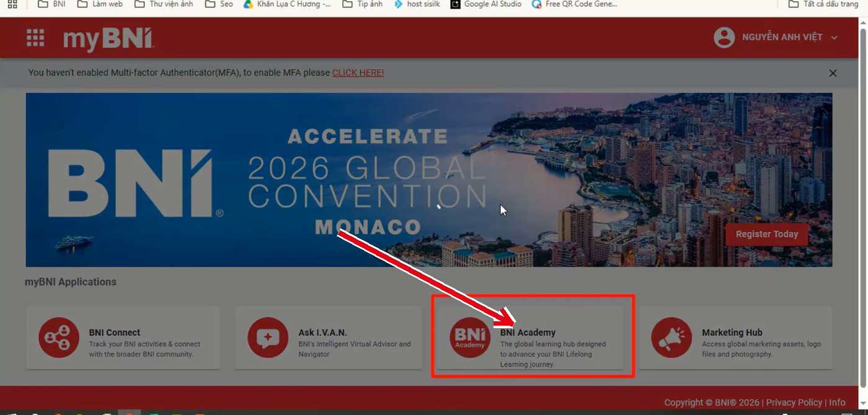Open the Tất cả dấu trang folder
Image resolution: width=868 pixels, height=415 pixels.
click(823, 4)
